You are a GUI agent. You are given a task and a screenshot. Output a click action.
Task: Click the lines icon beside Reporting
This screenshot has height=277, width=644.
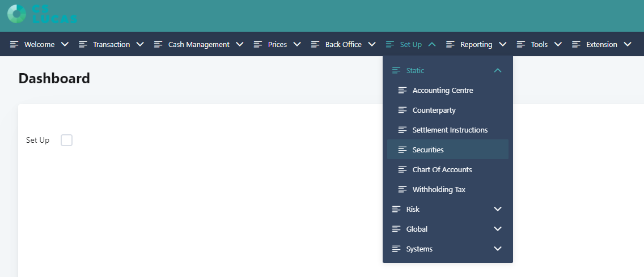click(x=450, y=44)
